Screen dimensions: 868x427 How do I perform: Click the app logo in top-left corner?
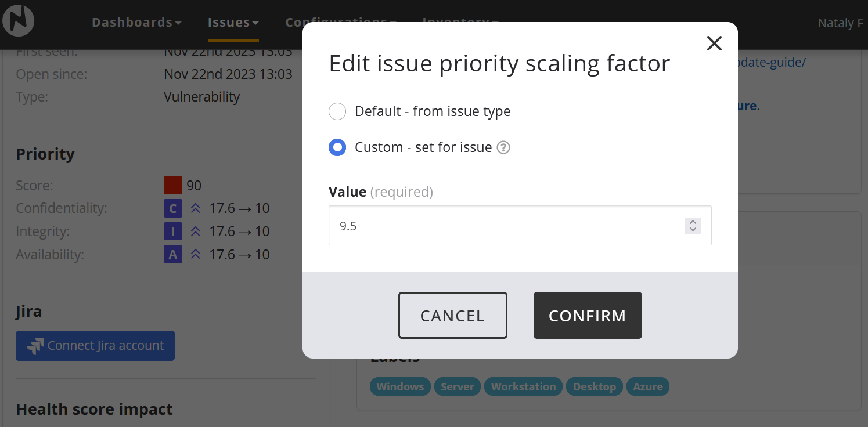pos(18,21)
